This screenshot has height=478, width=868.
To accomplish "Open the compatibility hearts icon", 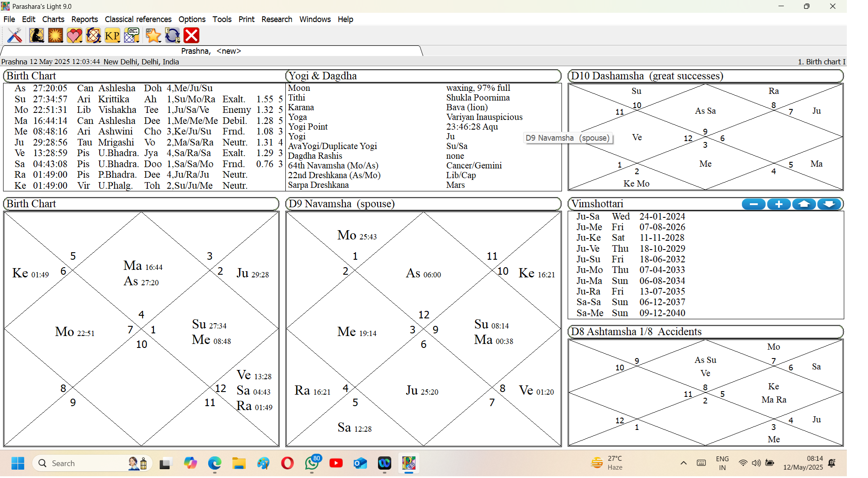I will [x=75, y=35].
